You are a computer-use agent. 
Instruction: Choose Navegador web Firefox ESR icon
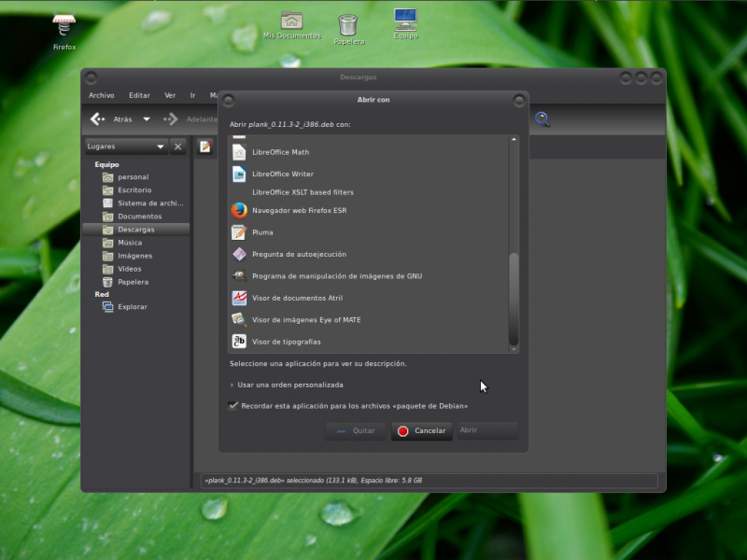click(x=238, y=210)
